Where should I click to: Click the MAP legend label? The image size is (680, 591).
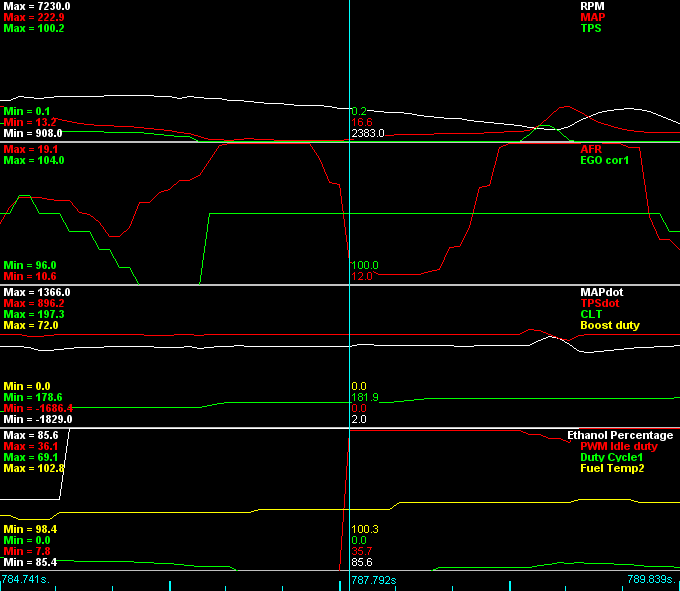click(592, 17)
